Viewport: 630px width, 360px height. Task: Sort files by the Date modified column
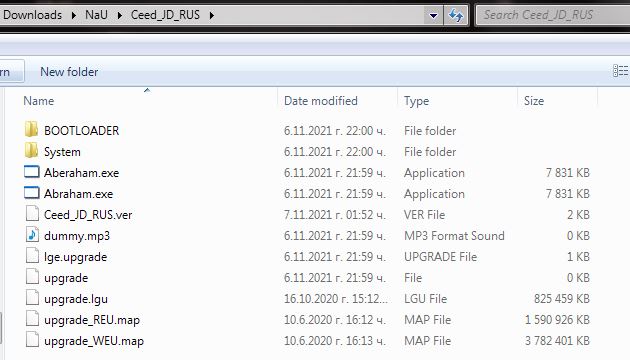(x=321, y=101)
